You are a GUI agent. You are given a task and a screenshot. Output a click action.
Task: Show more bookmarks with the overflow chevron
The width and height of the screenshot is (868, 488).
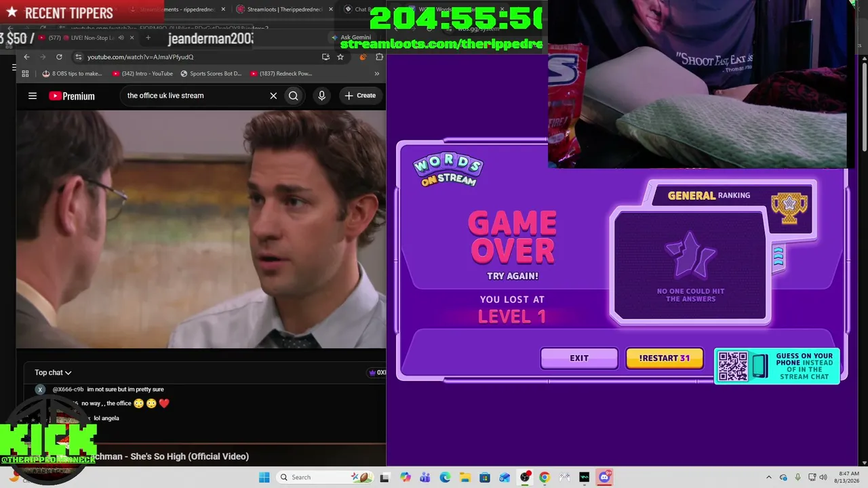377,73
